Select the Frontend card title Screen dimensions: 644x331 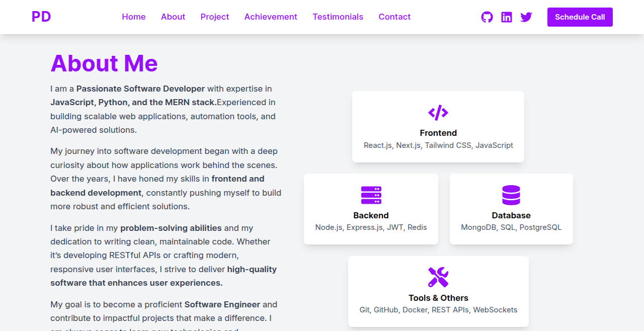tap(438, 133)
